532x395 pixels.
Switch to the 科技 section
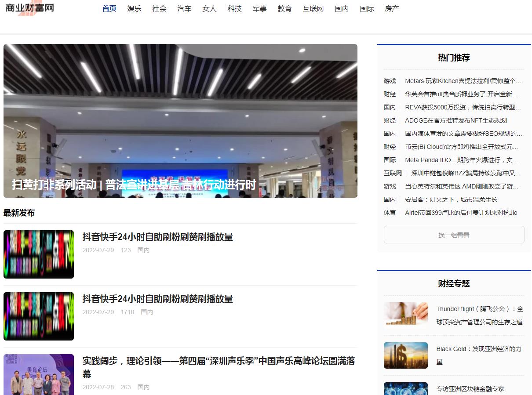point(235,9)
